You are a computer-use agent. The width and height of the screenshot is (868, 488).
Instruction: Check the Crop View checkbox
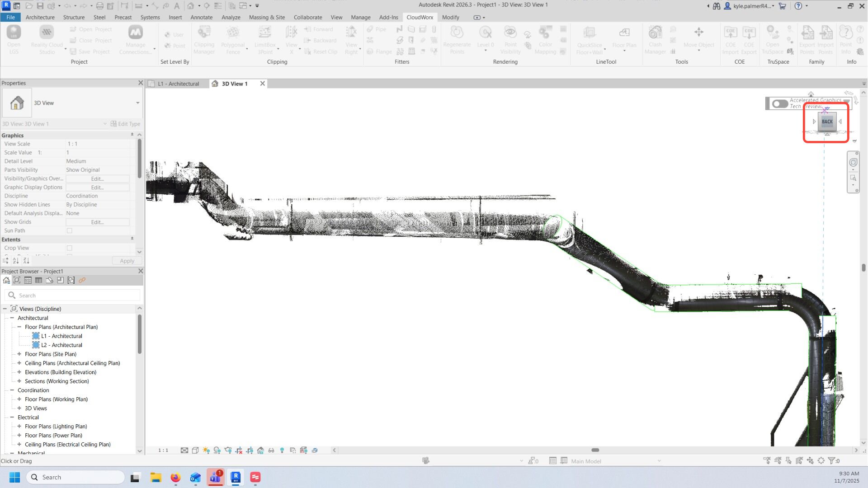click(70, 248)
